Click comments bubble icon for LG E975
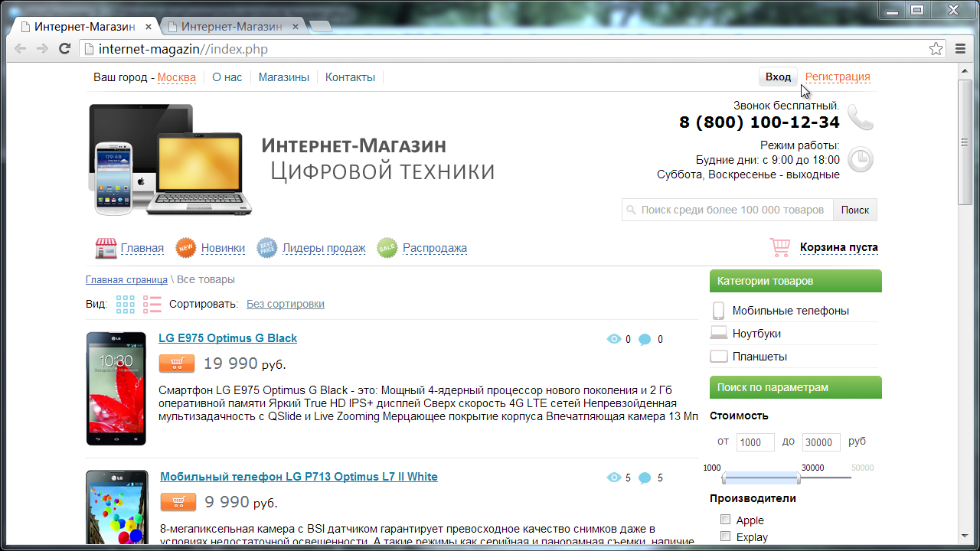This screenshot has width=980, height=551. click(645, 340)
